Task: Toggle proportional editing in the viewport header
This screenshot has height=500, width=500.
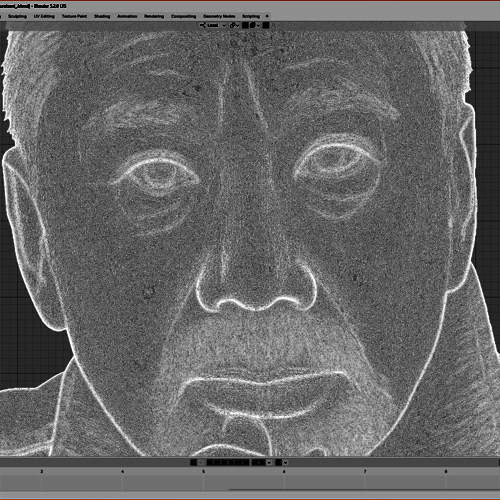Action: 266,25
